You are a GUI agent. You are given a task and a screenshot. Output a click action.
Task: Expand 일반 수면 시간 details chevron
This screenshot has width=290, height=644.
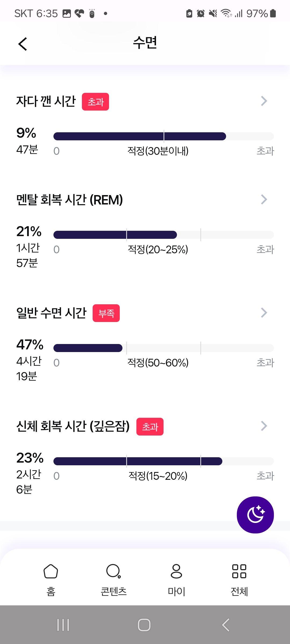point(264,313)
